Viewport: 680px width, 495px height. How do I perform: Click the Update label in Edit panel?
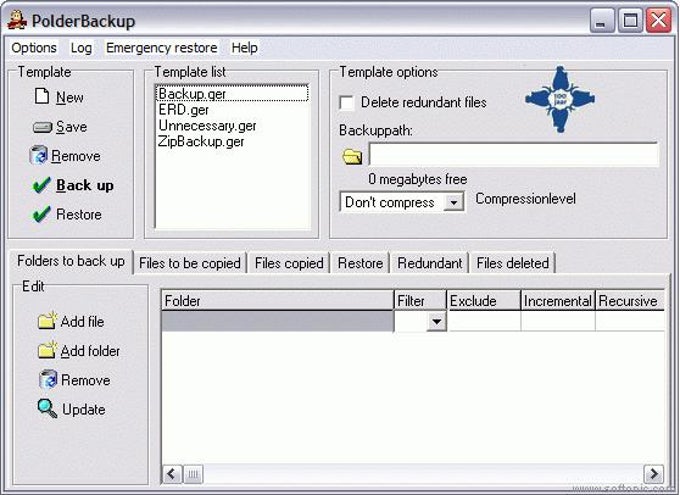(84, 409)
